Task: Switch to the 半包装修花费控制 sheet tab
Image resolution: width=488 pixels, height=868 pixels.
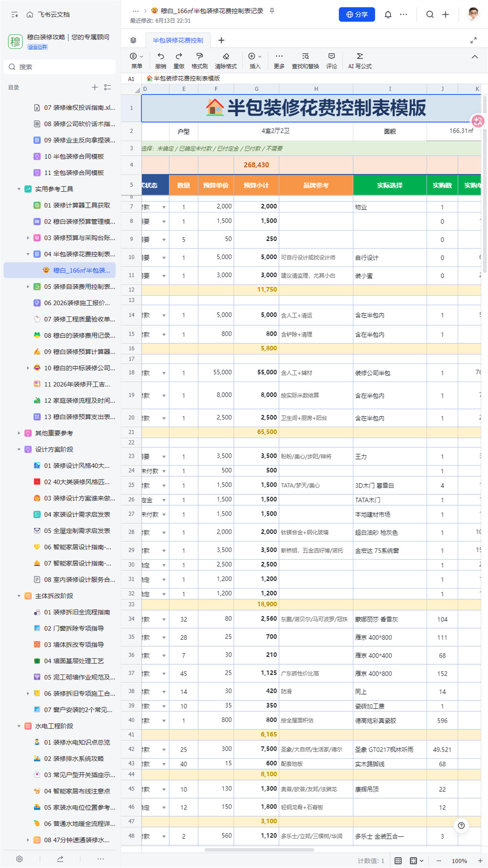Action: (x=178, y=40)
